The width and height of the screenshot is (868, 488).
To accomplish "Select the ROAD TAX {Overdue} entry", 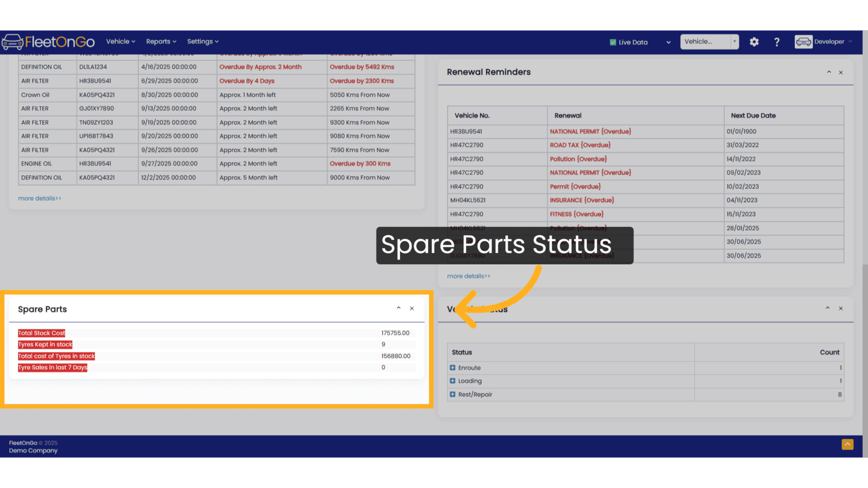I will point(580,145).
